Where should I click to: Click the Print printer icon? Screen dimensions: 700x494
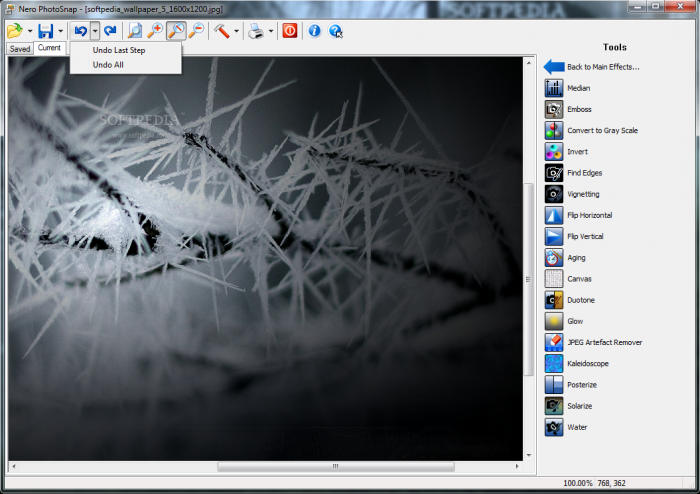click(256, 31)
